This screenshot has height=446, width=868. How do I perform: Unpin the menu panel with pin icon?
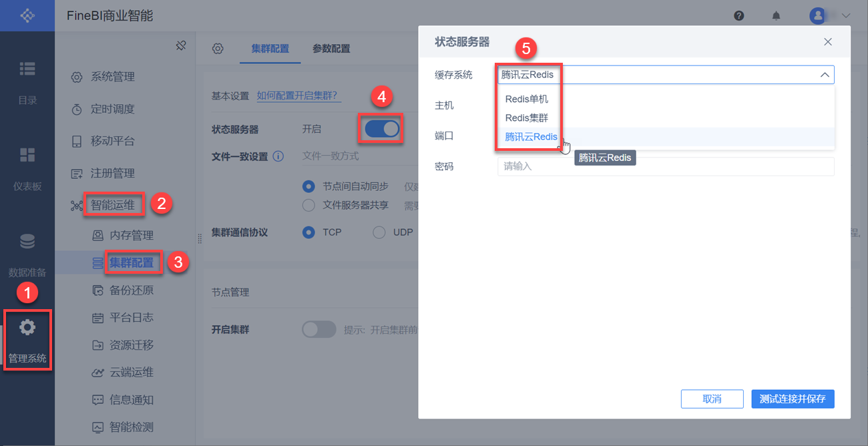(180, 45)
